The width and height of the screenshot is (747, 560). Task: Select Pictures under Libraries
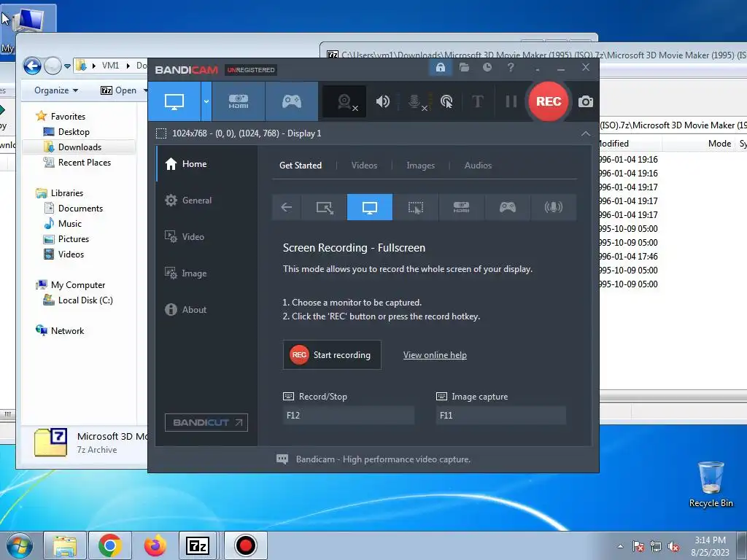point(74,239)
